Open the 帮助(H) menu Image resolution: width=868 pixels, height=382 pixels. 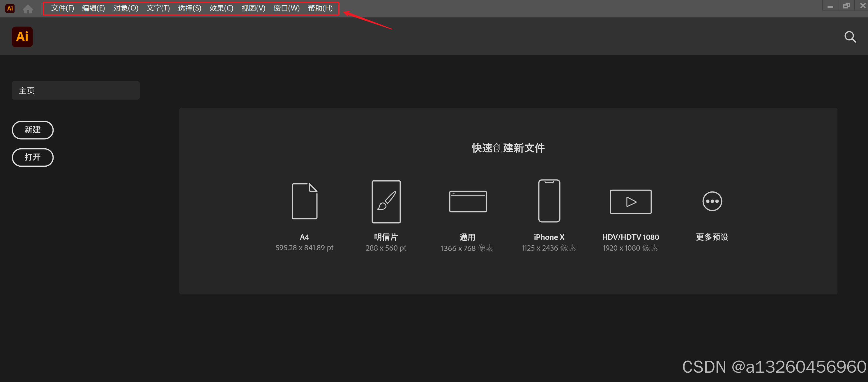(x=320, y=8)
